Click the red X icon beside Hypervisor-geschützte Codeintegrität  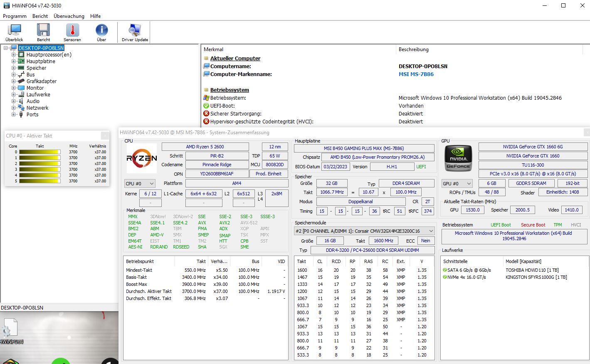[x=206, y=121]
